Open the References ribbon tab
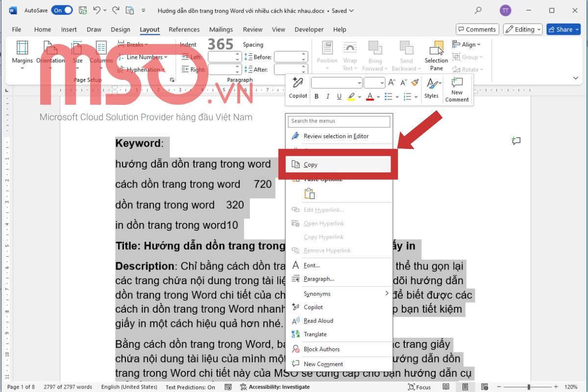 (x=184, y=29)
